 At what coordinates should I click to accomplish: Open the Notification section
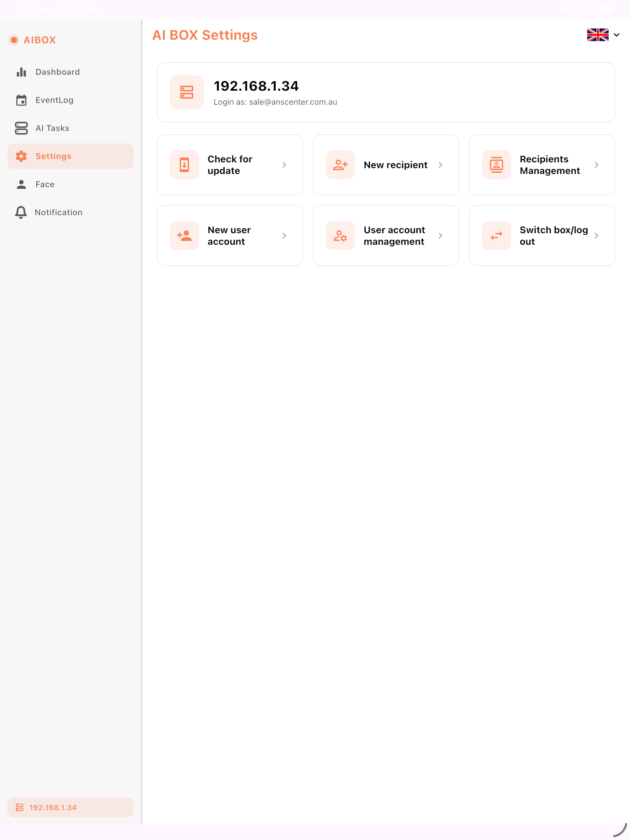[71, 212]
